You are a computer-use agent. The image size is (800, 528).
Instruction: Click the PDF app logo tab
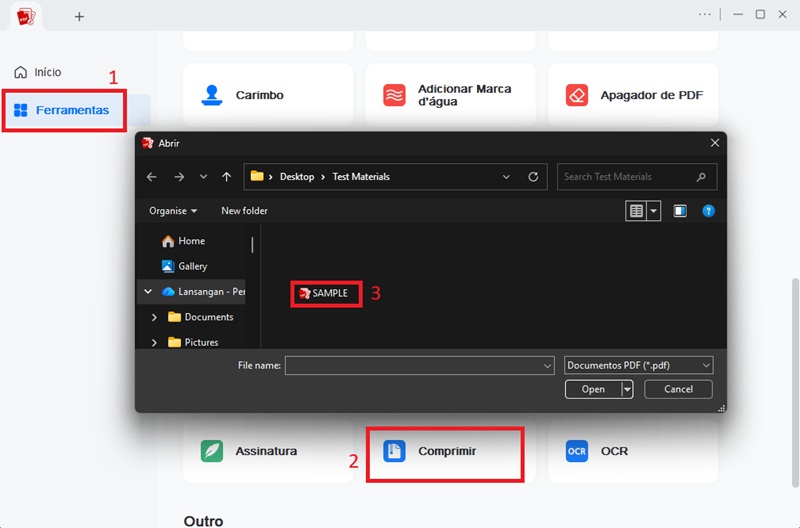tap(26, 17)
